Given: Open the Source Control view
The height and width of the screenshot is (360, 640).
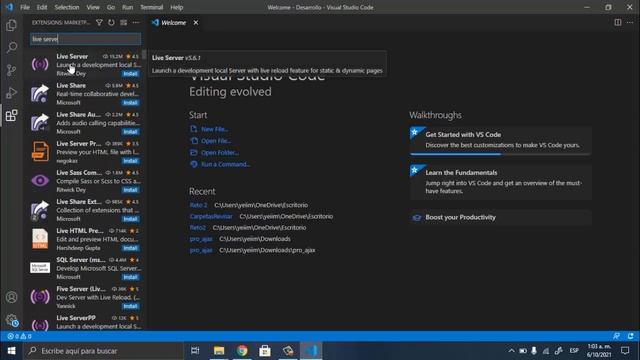Looking at the screenshot, I should click(x=11, y=70).
